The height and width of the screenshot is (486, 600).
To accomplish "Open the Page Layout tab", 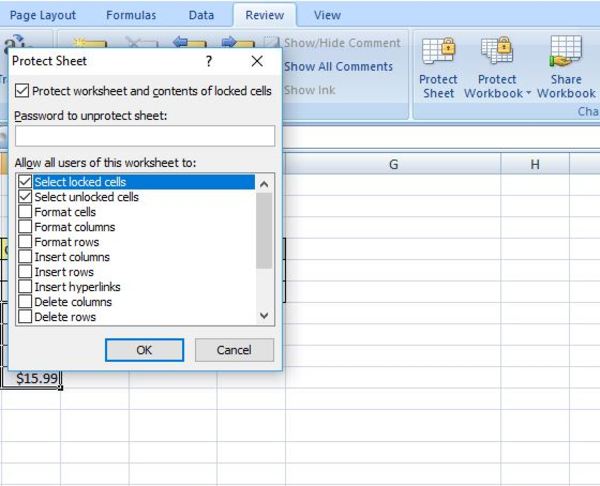I will (x=42, y=15).
